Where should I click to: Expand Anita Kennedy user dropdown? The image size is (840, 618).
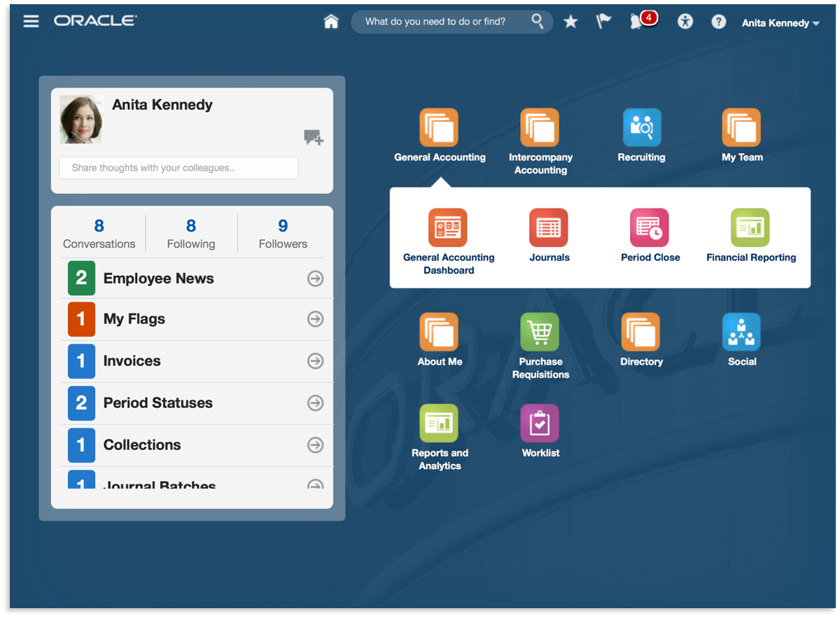pos(780,23)
